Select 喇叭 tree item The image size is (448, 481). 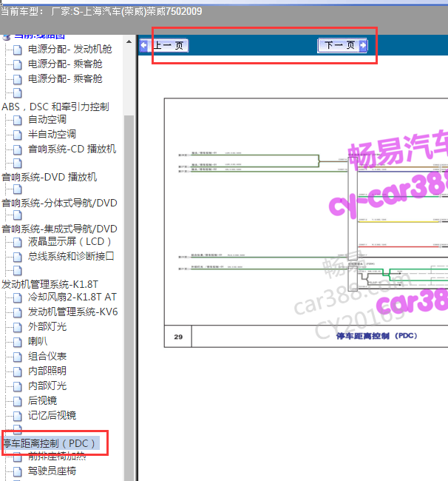click(x=38, y=341)
